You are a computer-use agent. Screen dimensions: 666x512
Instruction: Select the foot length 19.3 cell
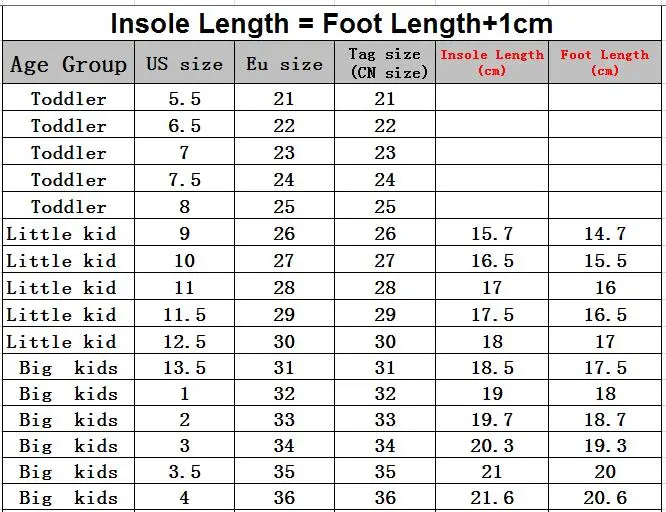coord(605,445)
